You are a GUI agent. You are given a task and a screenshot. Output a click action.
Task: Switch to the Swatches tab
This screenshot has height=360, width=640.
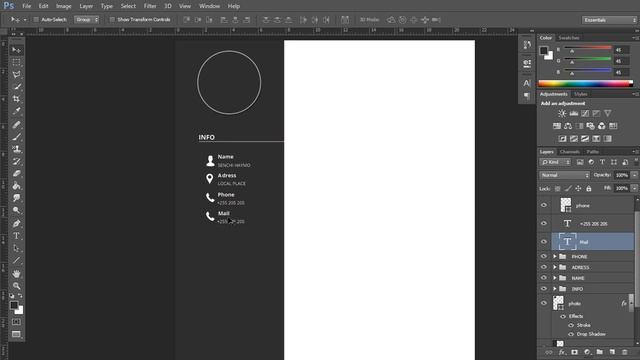pos(569,38)
